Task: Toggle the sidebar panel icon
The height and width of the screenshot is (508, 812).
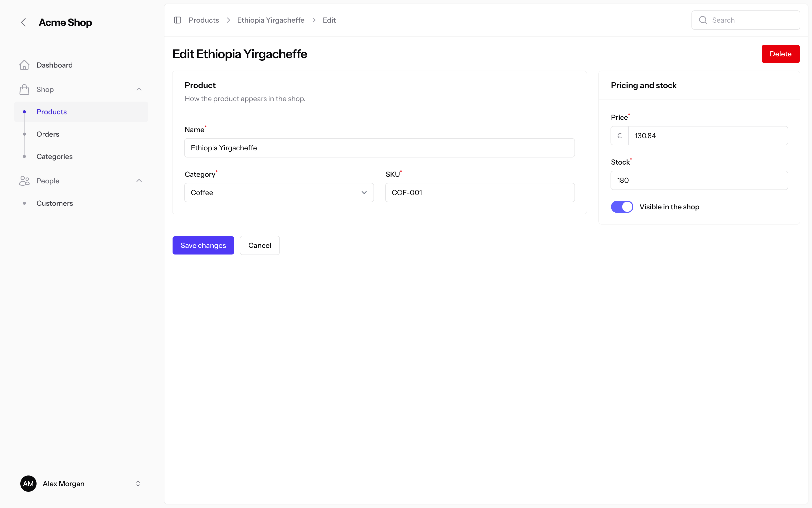Action: coord(178,20)
